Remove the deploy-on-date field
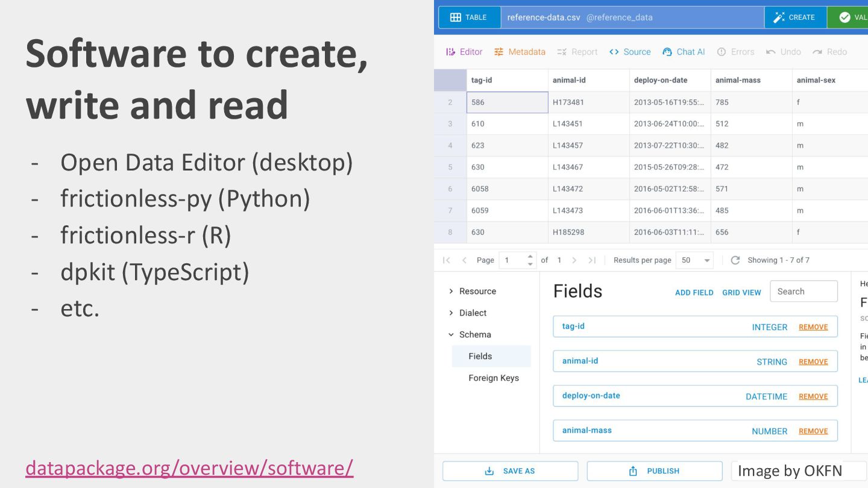The image size is (868, 488). 813,396
